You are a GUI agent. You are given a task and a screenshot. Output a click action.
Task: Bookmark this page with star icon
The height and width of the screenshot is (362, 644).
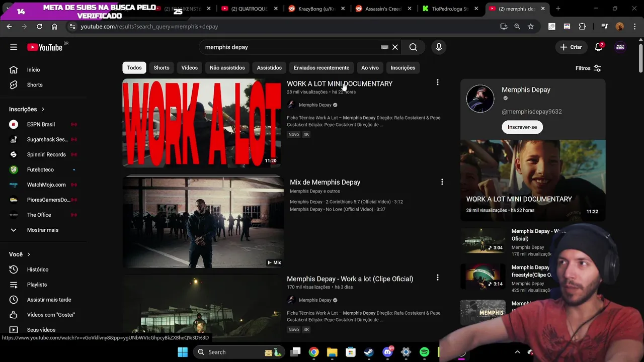[x=531, y=27]
